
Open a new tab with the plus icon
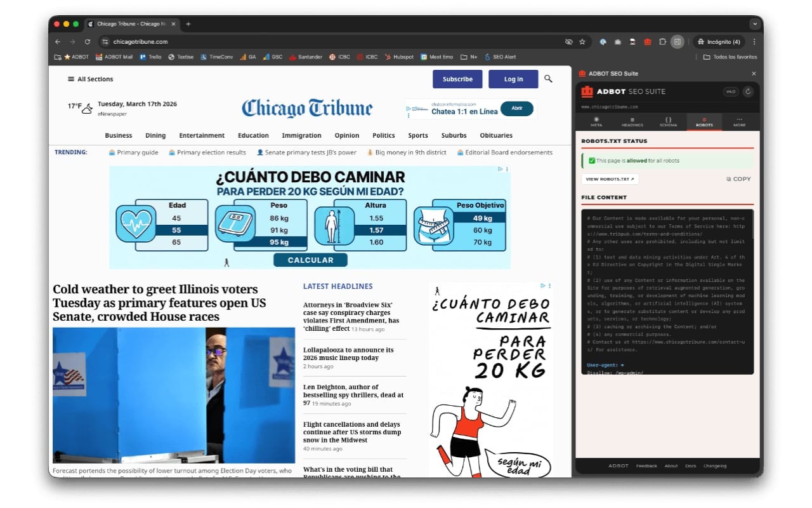(x=188, y=24)
